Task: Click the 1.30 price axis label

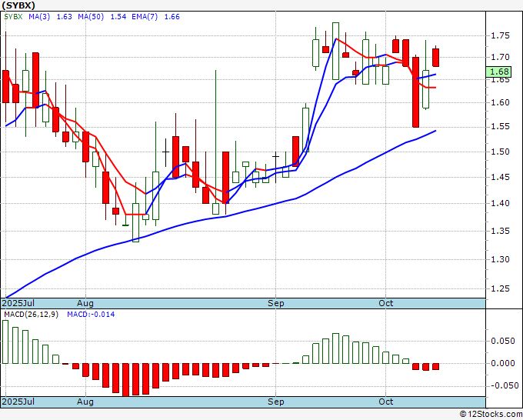Action: click(501, 259)
